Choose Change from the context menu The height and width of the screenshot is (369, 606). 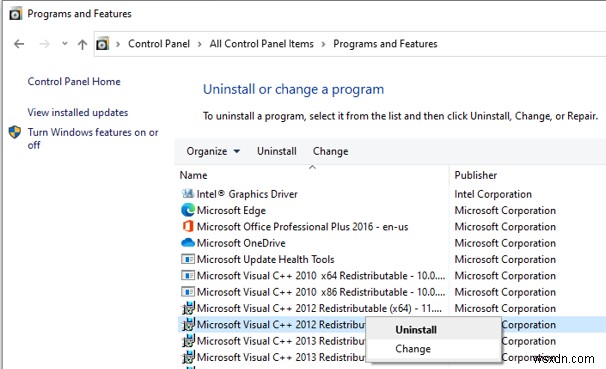[413, 349]
